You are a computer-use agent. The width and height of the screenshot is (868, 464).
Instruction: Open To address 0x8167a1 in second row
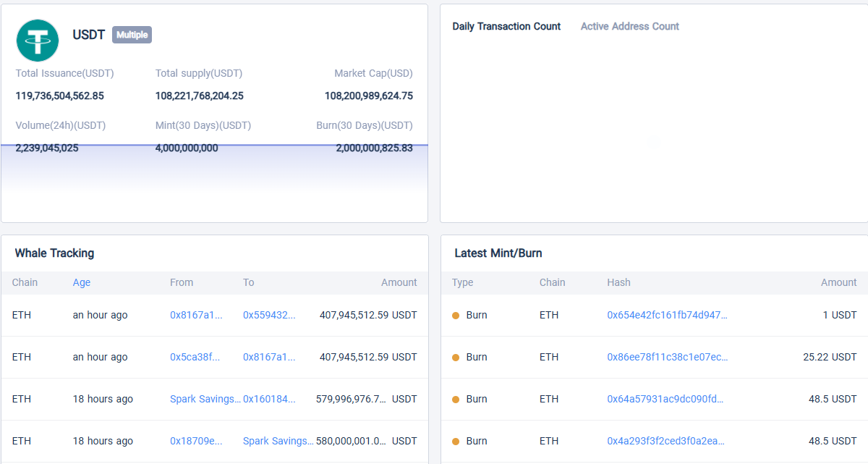point(269,357)
